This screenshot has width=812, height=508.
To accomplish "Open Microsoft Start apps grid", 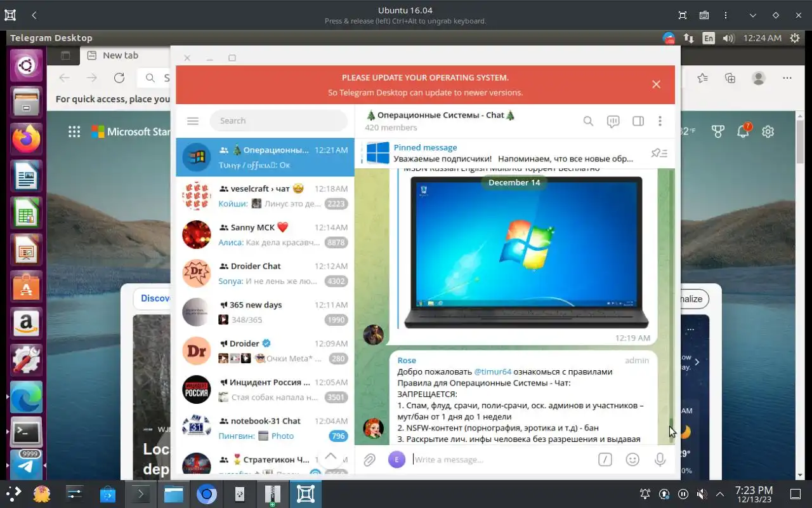I will (74, 131).
